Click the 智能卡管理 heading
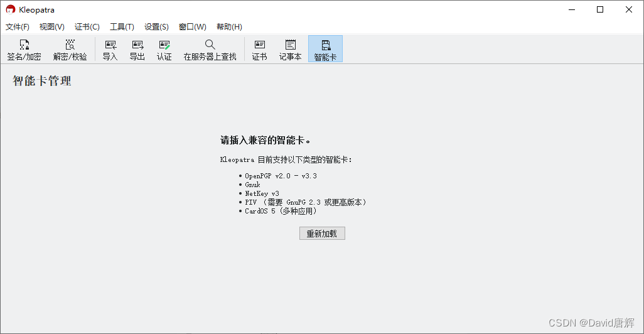Screen dimensions: 644x334 tap(42, 81)
